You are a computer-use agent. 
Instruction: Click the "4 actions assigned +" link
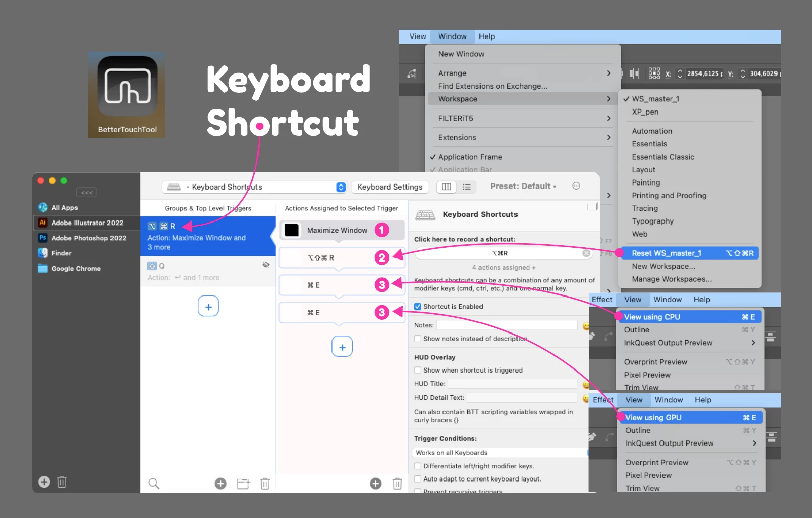(x=504, y=267)
